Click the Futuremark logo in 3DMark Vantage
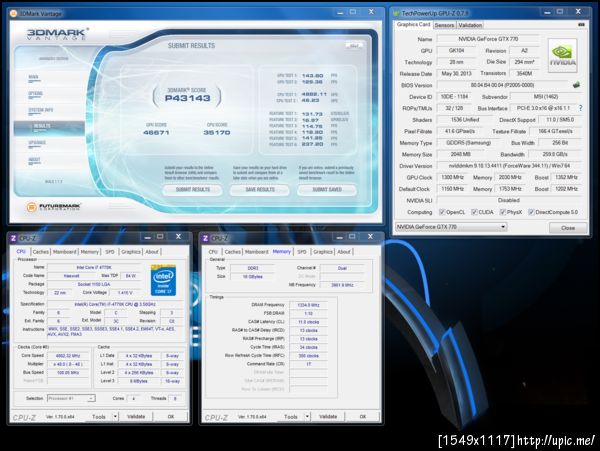This screenshot has height=451, width=600. pos(54,207)
